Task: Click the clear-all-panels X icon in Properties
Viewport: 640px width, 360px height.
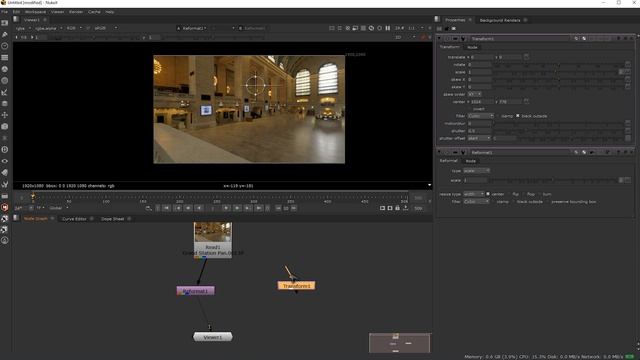Action: pos(454,29)
